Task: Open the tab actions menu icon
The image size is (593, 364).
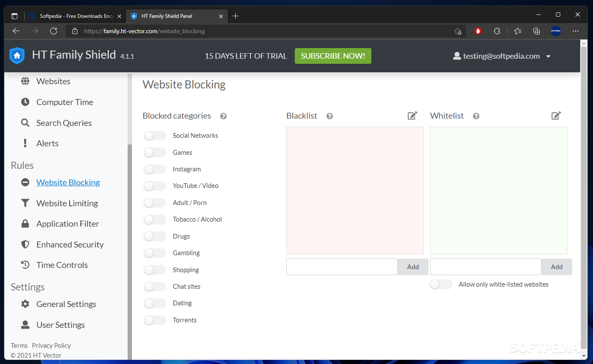Action: [x=14, y=16]
